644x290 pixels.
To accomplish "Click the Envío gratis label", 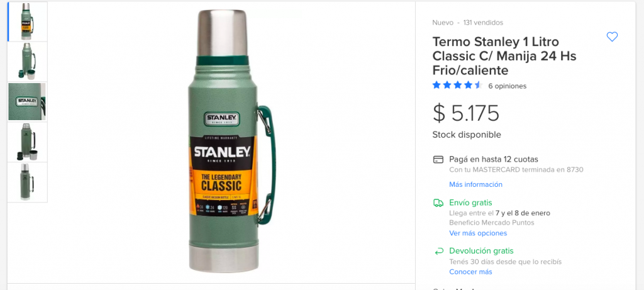I will [470, 203].
